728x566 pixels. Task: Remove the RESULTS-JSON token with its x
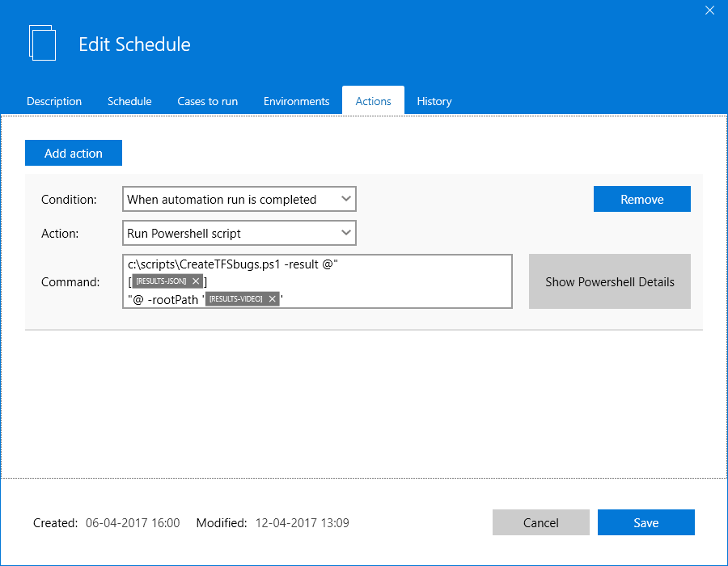point(196,281)
